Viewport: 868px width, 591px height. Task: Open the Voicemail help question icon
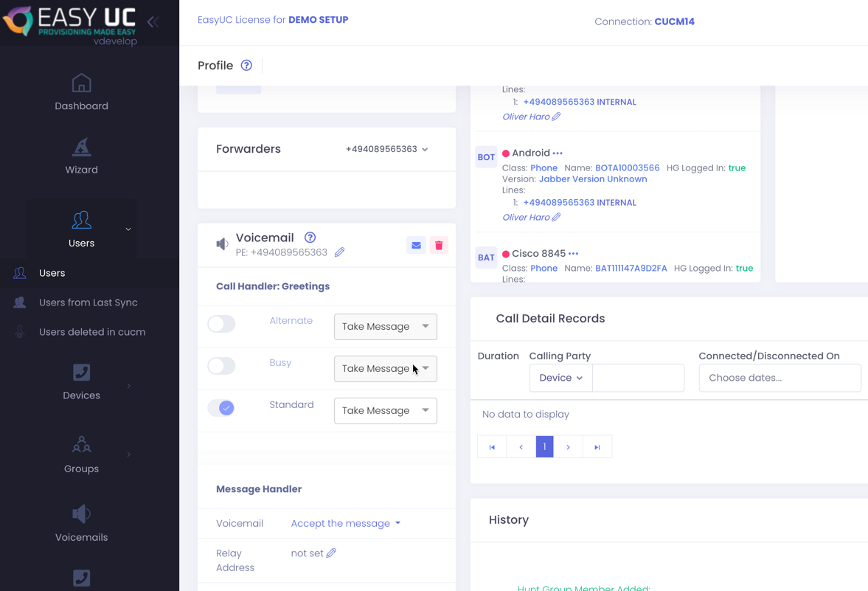point(310,238)
